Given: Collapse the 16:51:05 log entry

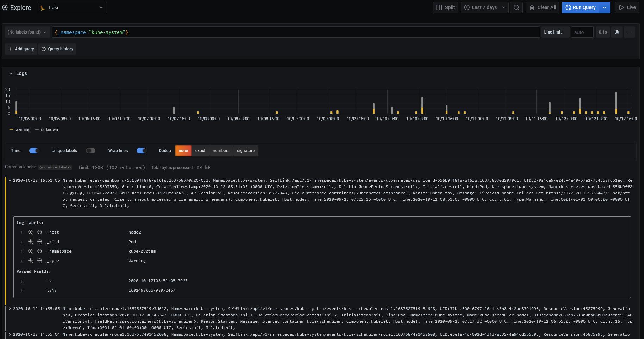Looking at the screenshot, I should (10, 180).
